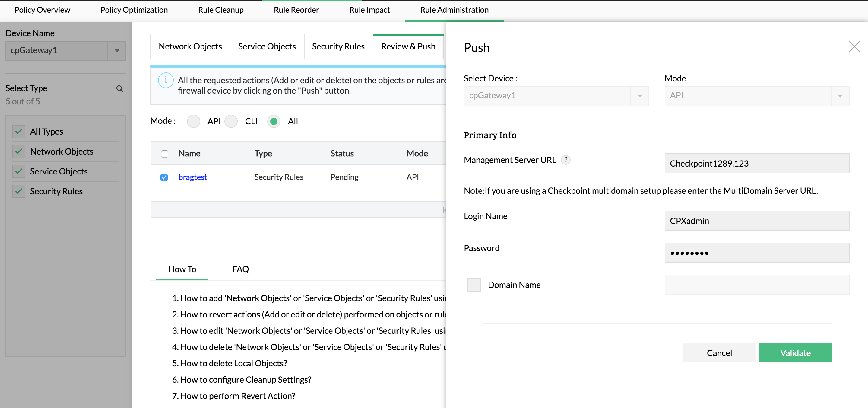
Task: Toggle the Network Objects checkmark in sidebar
Action: click(x=18, y=151)
